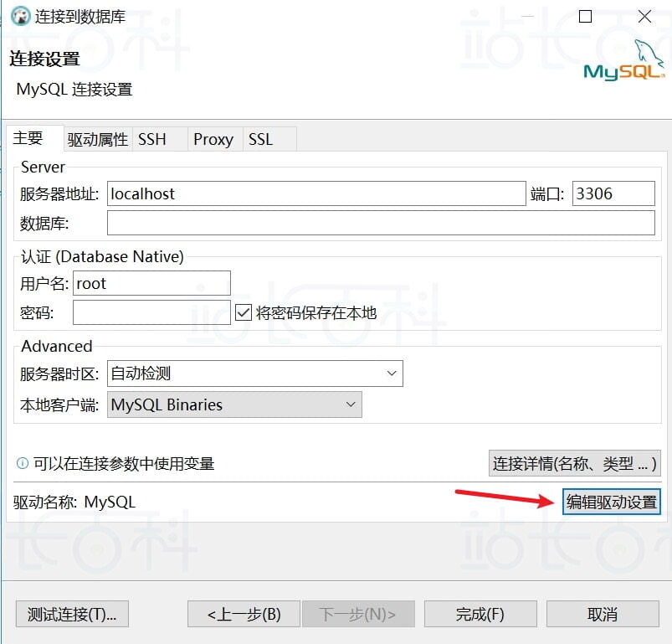Viewport: 672px width, 644px height.
Task: Click <上一步(B) button
Action: (x=244, y=614)
